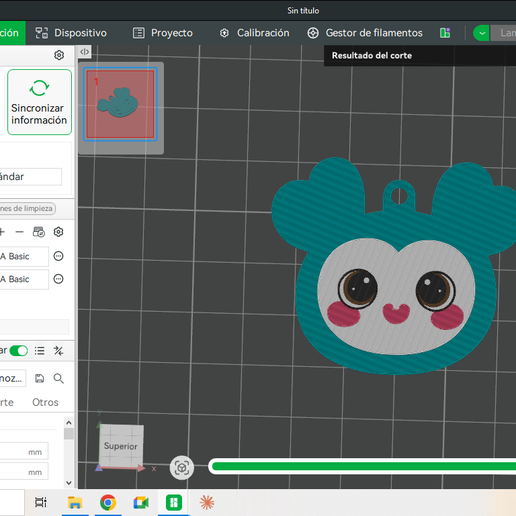Click the scrollbar up arrow
Viewport: 516px width, 516px height.
click(x=69, y=423)
